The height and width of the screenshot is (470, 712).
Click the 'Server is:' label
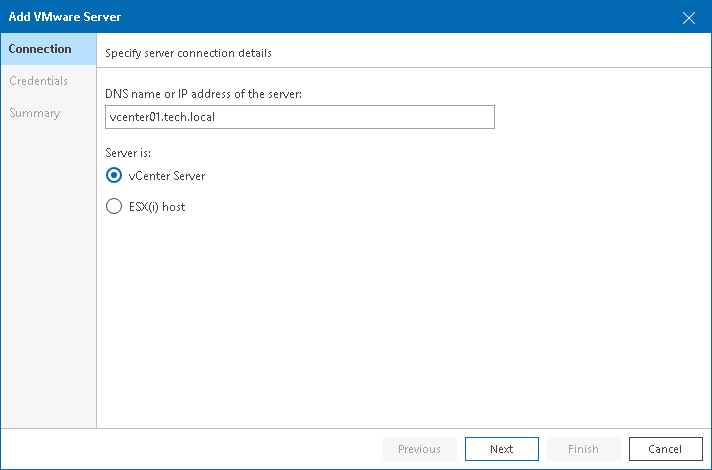point(128,153)
